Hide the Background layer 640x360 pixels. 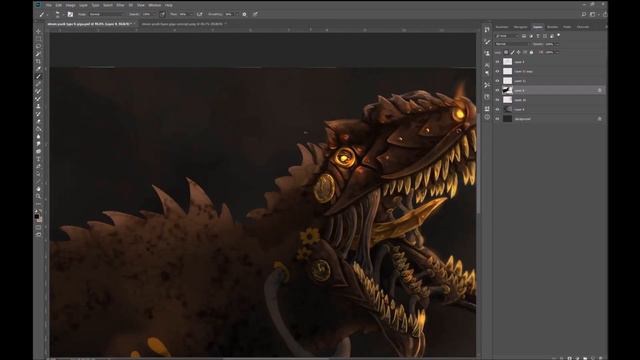coord(497,119)
